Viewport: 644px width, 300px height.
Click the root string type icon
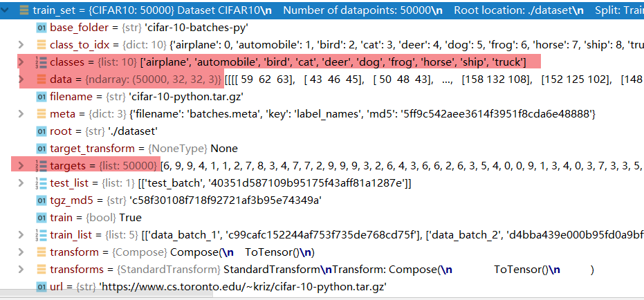(41, 131)
